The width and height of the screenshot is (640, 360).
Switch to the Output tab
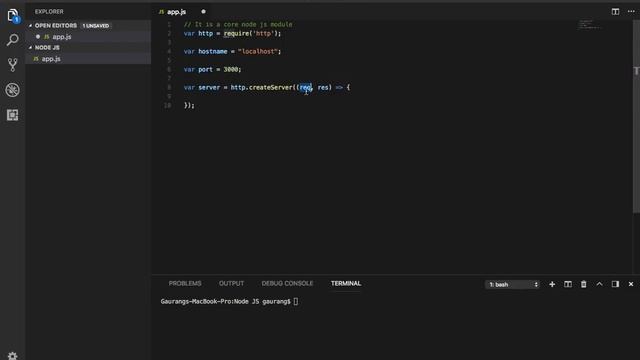[x=231, y=283]
